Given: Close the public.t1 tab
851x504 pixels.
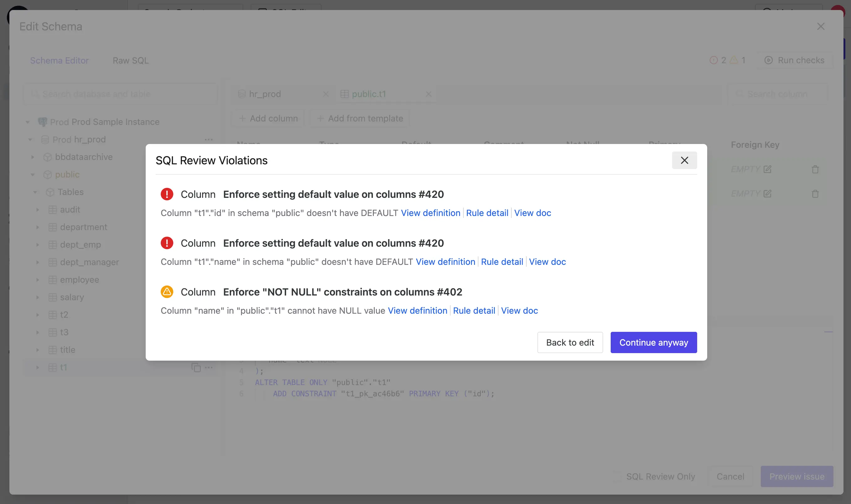Looking at the screenshot, I should click(x=429, y=94).
